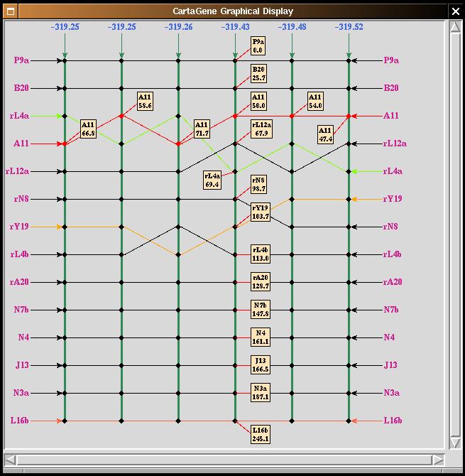Click the horizontal scrollbar right arrow
The image size is (465, 476).
coord(438,460)
